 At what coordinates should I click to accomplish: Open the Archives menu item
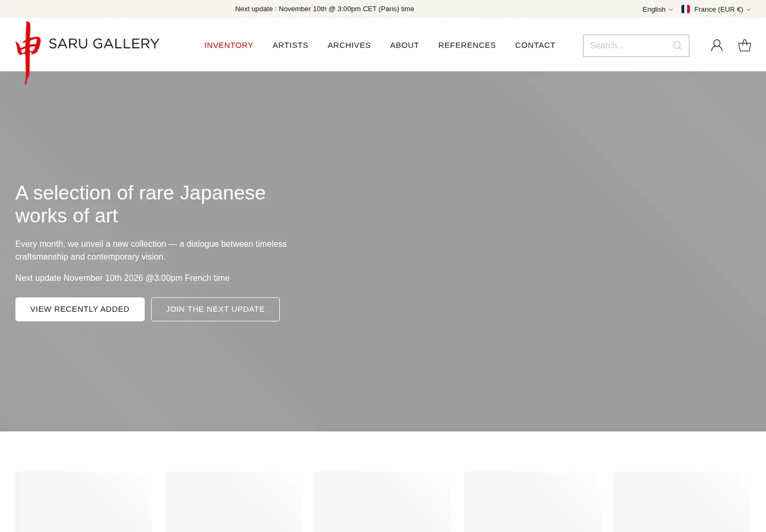click(349, 45)
